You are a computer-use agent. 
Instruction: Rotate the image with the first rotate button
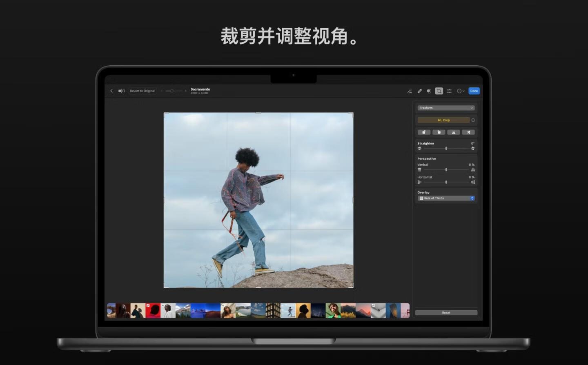pos(424,132)
